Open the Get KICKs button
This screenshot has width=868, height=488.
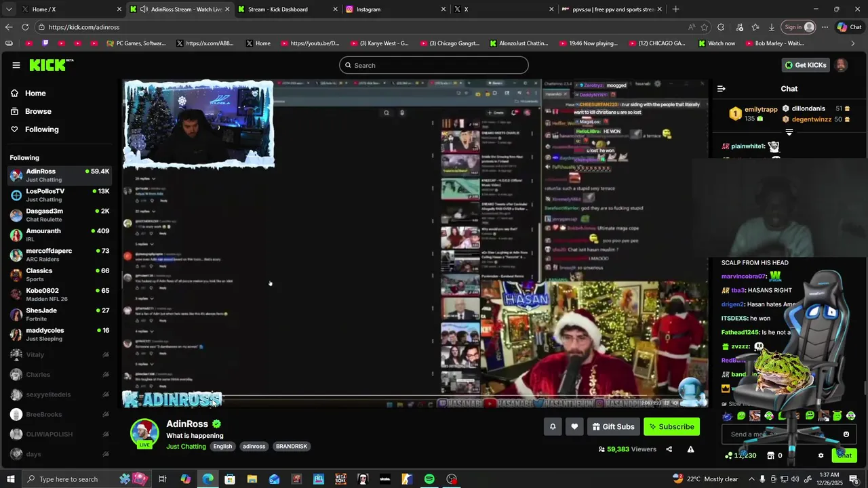[806, 65]
